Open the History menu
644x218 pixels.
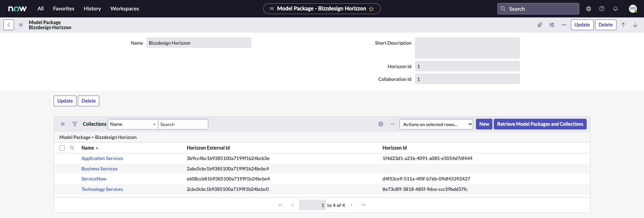(92, 9)
